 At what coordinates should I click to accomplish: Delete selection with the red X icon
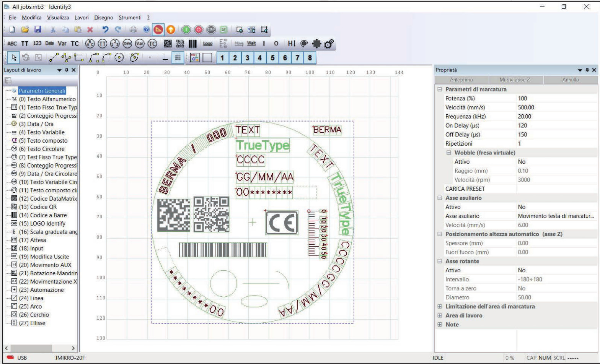[x=90, y=29]
